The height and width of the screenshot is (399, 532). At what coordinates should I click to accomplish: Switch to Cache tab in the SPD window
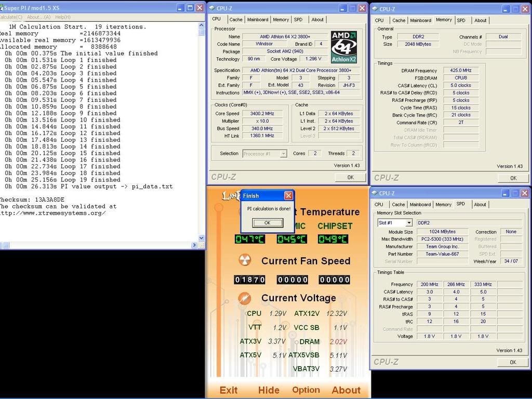point(398,205)
